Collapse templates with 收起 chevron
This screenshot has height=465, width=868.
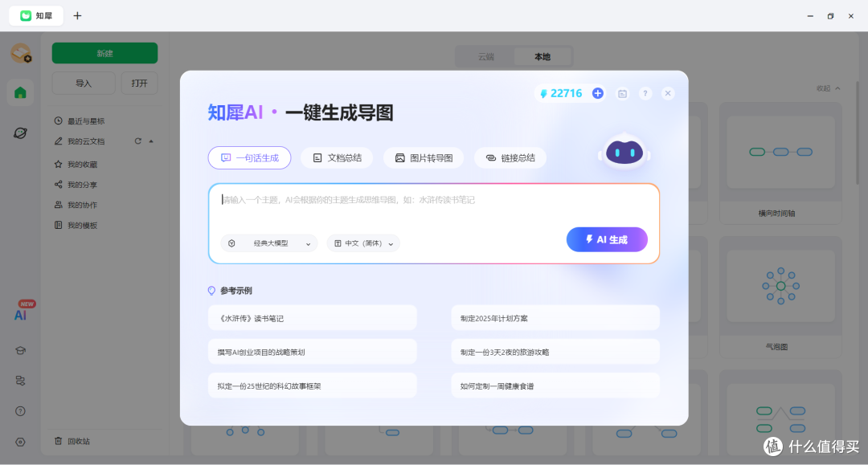point(828,88)
